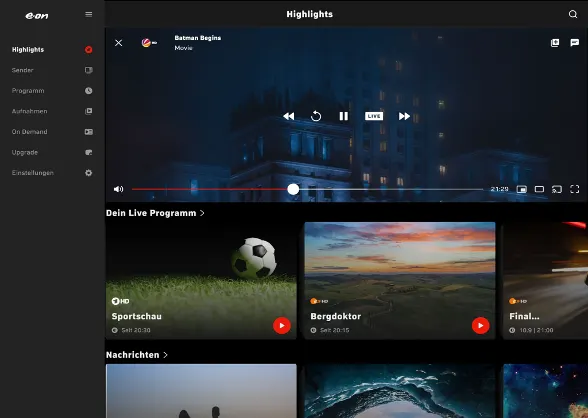Click the chevron next to Dein Live Programm
This screenshot has width=588, height=418.
coord(202,213)
